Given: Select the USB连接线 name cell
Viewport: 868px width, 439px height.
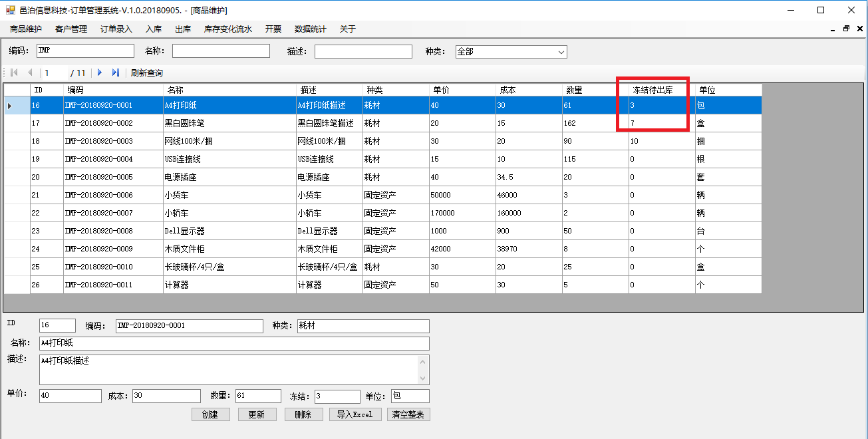Looking at the screenshot, I should 229,159.
